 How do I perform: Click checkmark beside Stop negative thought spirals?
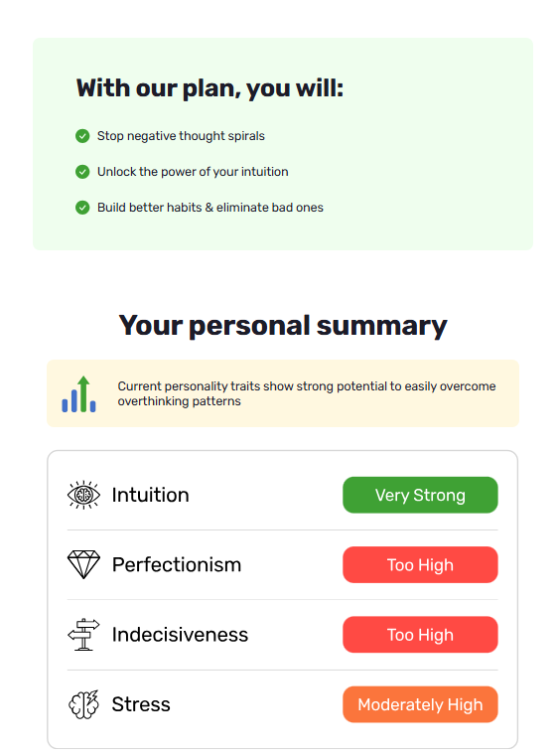pyautogui.click(x=82, y=136)
